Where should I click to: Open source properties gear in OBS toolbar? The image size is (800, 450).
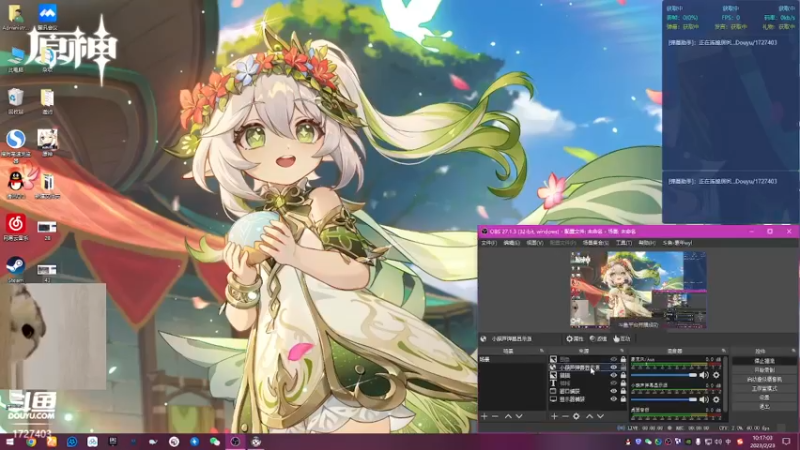tap(574, 339)
